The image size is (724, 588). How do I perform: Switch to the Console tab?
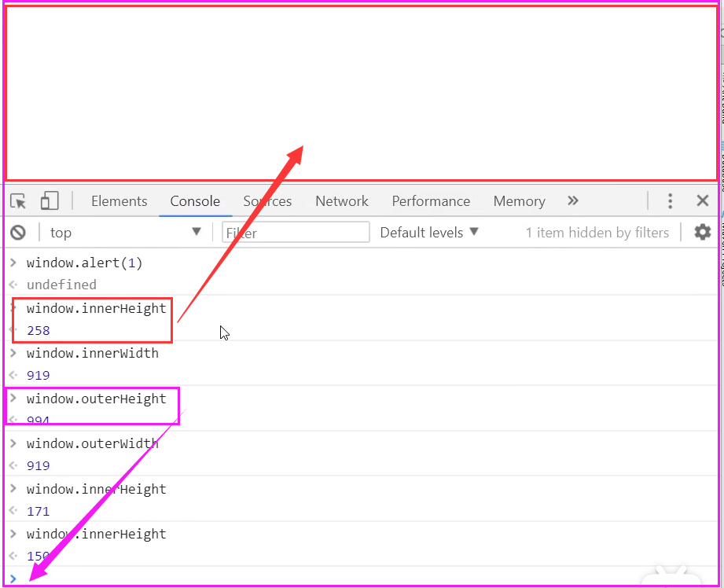pos(195,201)
